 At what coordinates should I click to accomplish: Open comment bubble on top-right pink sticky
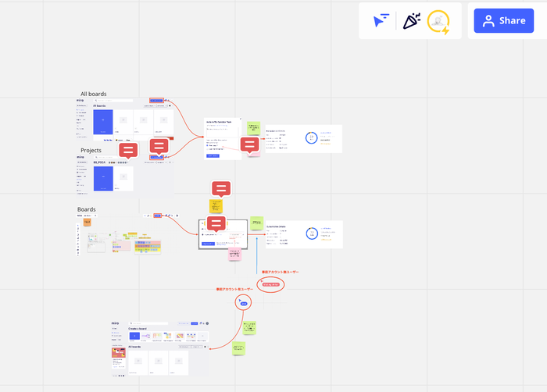(x=249, y=144)
